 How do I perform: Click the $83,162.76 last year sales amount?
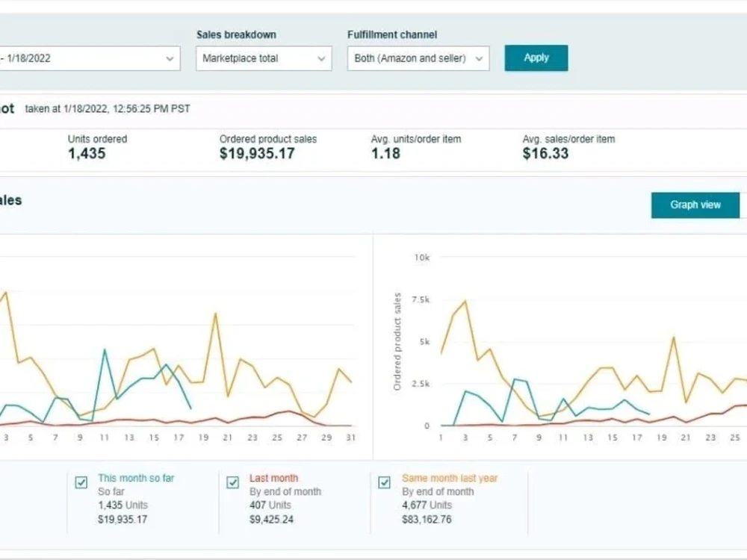427,520
